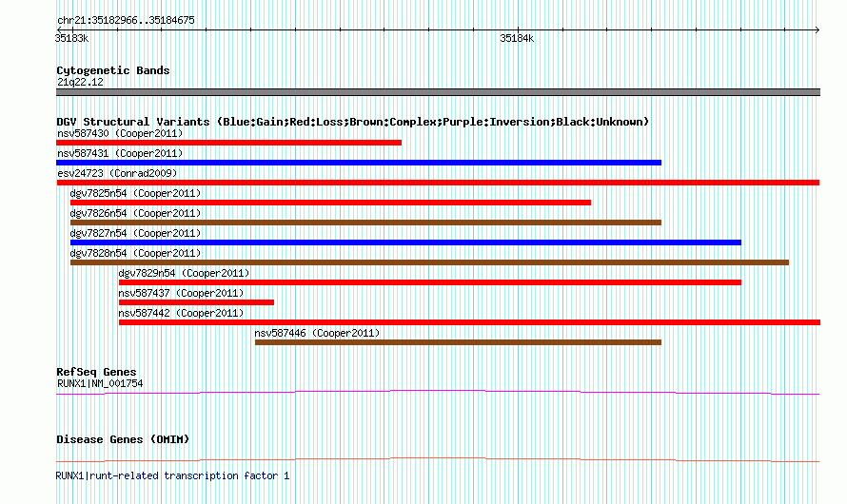Click the RUNX1|NM_001754 RefSeq gene label
This screenshot has height=504, width=847.
[x=100, y=383]
